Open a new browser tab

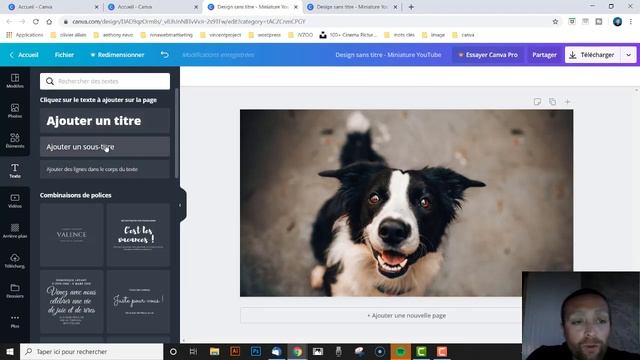pos(411,7)
